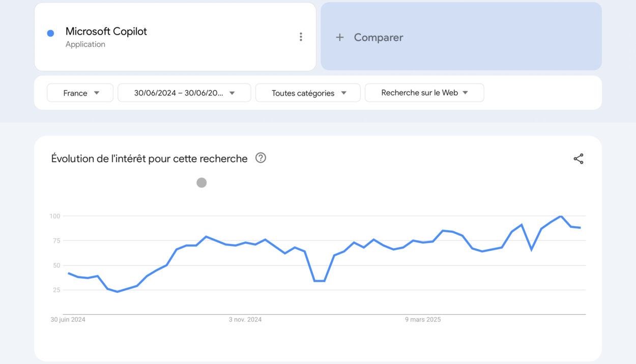Click the 9 mars 2025 axis label
The image size is (636, 364).
tap(423, 320)
